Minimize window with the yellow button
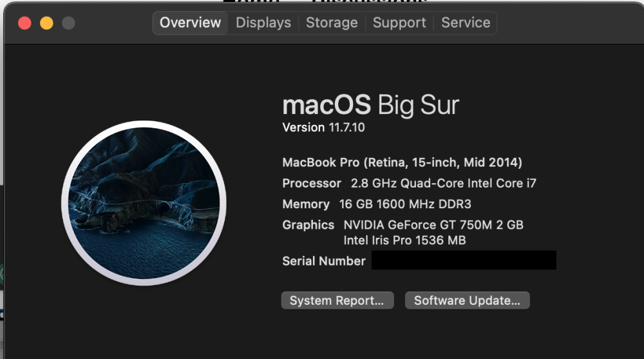 (x=46, y=23)
